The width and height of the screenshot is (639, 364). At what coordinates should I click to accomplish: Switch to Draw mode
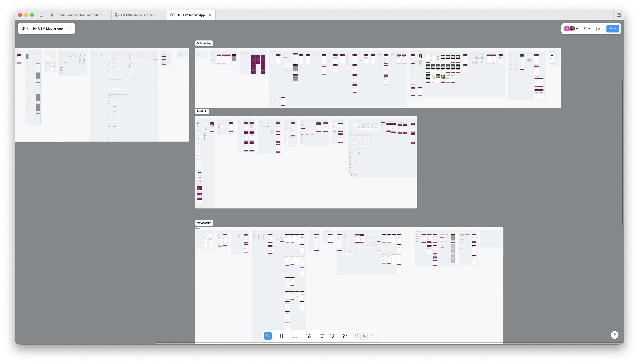point(357,336)
